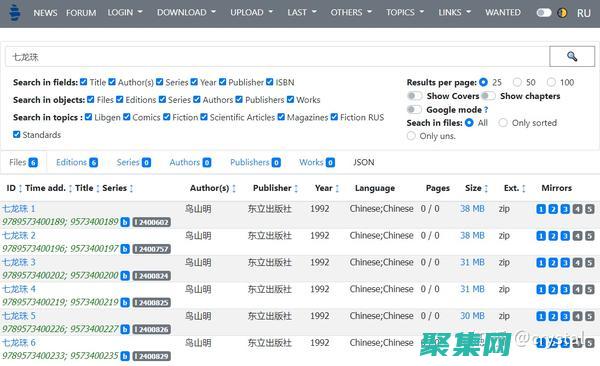Expand the LAST dropdown menu

click(302, 13)
